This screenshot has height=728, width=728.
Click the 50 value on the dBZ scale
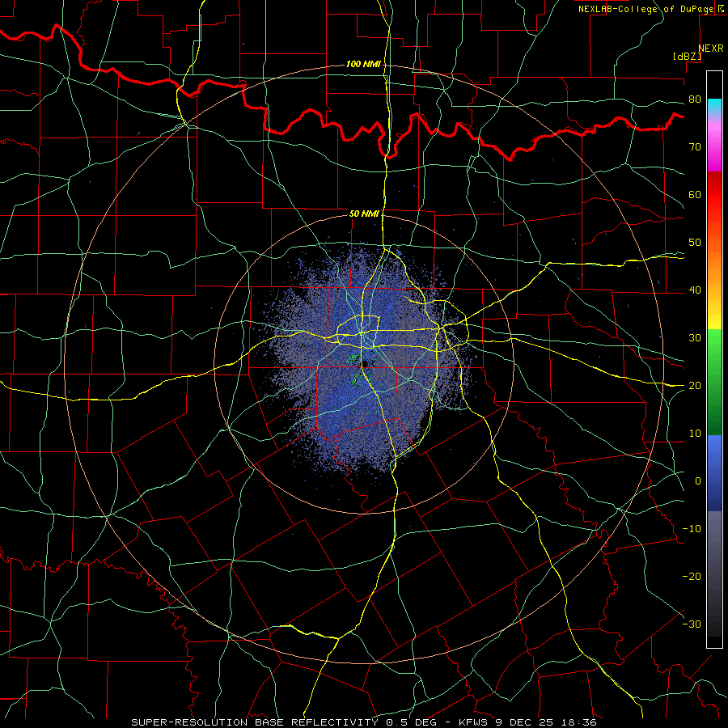click(695, 243)
